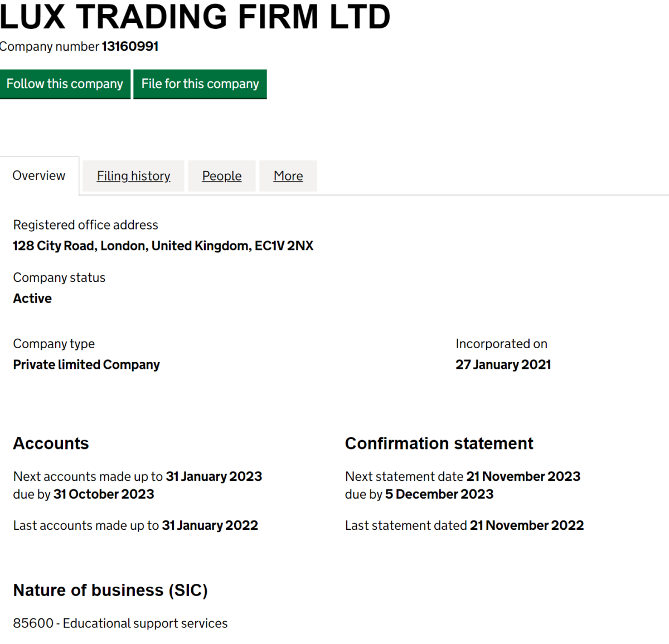The image size is (669, 644).
Task: Select the Overview tab
Action: point(38,175)
